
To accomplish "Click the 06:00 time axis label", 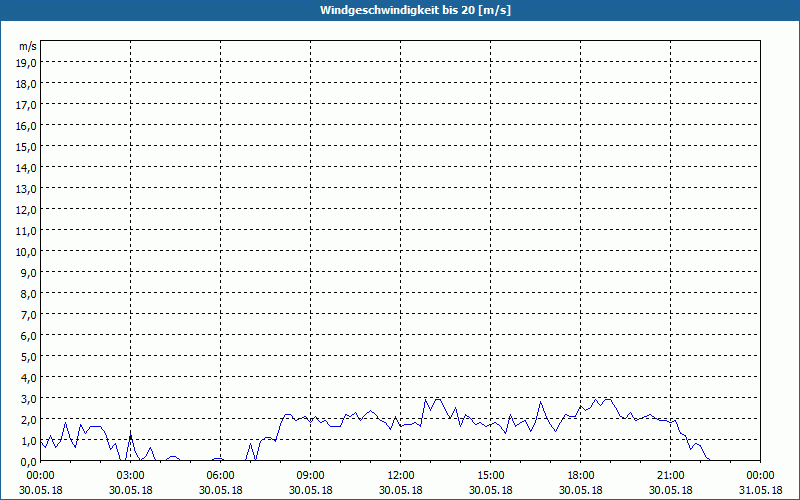I will pyautogui.click(x=220, y=476).
